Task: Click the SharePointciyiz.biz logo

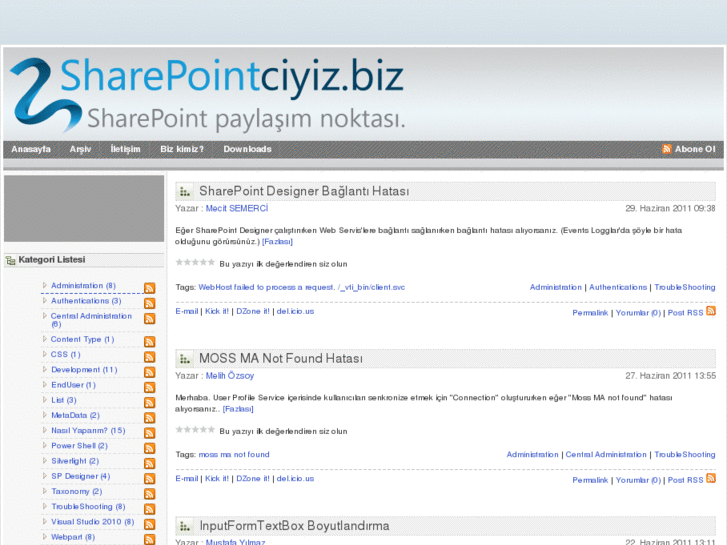Action: pos(207,94)
